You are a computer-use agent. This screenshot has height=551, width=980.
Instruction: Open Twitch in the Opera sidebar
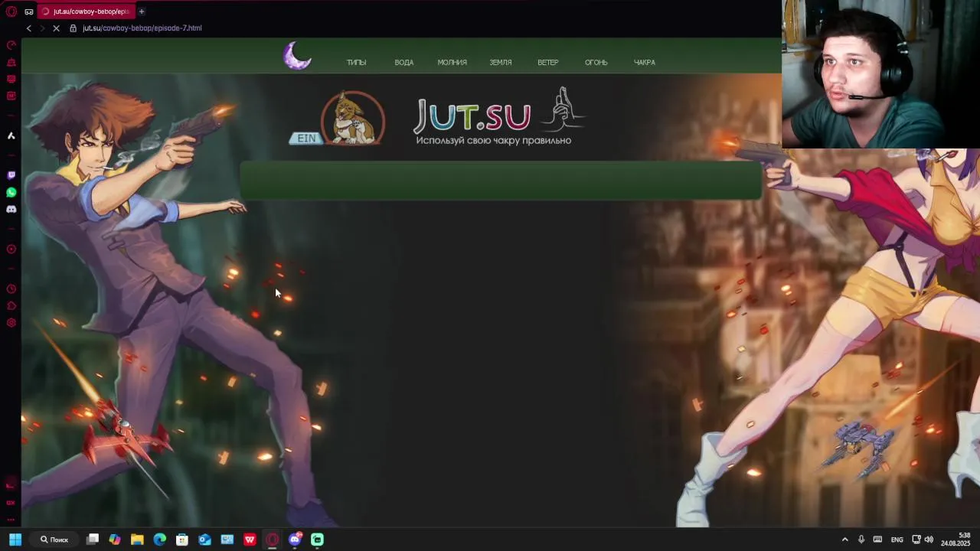point(11,175)
